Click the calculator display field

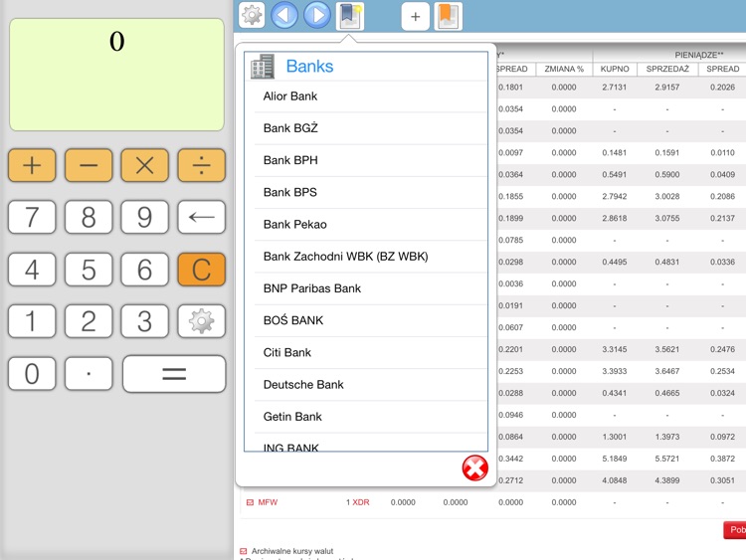click(116, 75)
